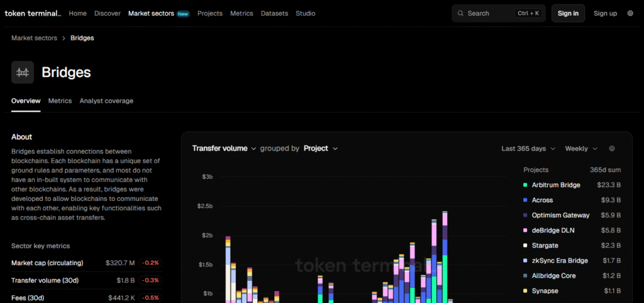Click the Optimism Gateway purple legend swatch
Image resolution: width=644 pixels, height=303 pixels.
(525, 215)
